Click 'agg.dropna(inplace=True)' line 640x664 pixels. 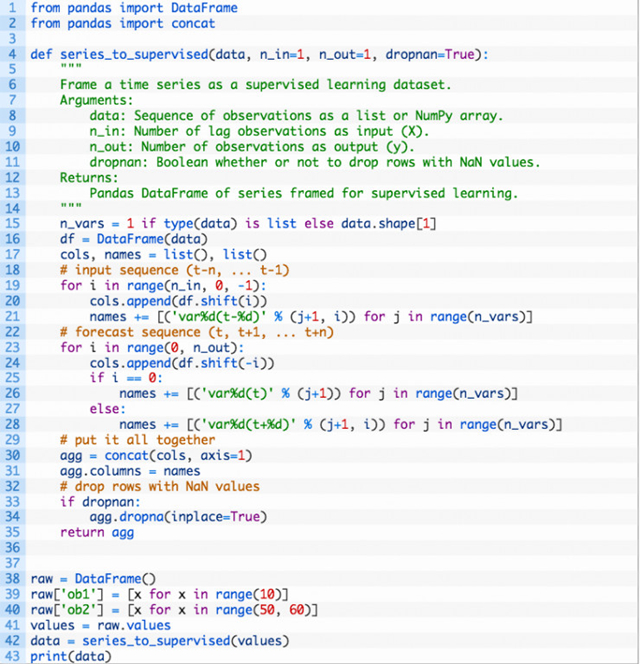click(178, 517)
